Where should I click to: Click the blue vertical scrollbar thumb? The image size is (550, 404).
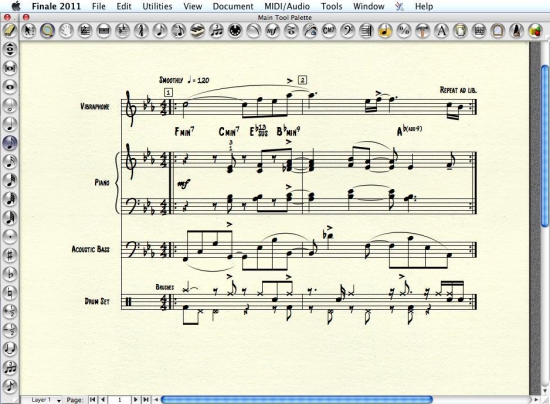click(545, 146)
